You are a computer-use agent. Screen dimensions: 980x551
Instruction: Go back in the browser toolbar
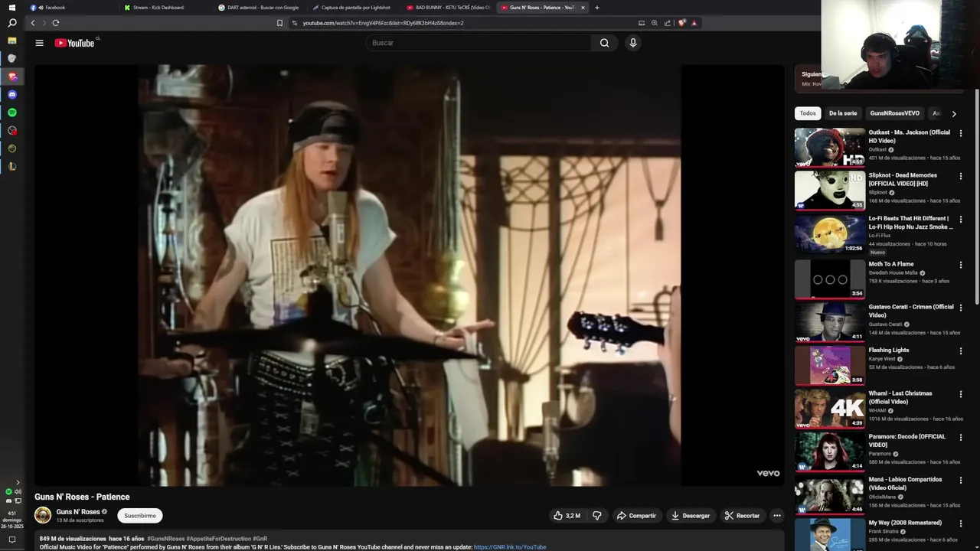pyautogui.click(x=33, y=23)
